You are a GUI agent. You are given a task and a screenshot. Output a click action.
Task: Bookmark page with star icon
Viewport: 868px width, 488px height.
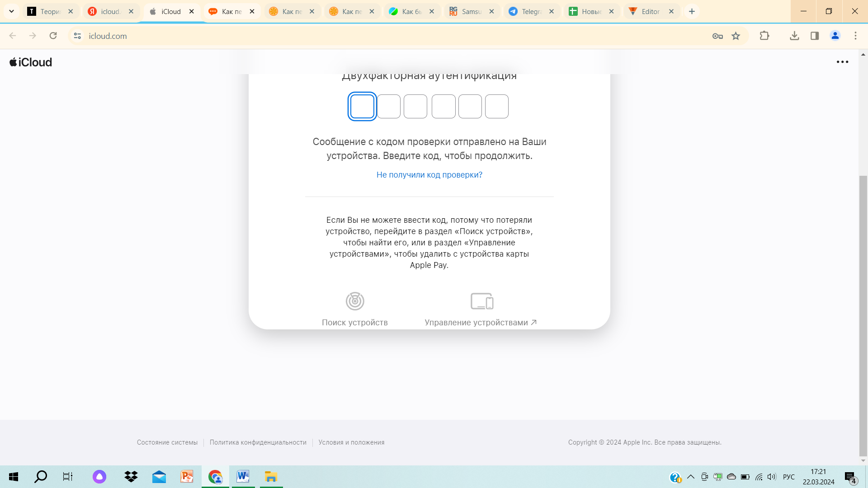click(736, 36)
